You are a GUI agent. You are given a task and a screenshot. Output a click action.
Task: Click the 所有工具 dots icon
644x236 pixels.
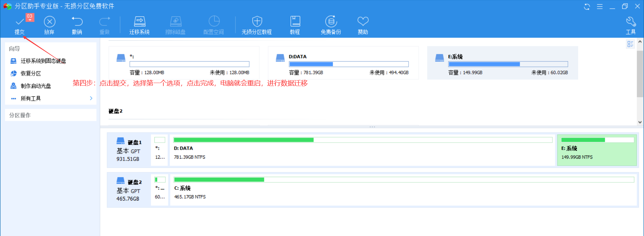coord(13,98)
